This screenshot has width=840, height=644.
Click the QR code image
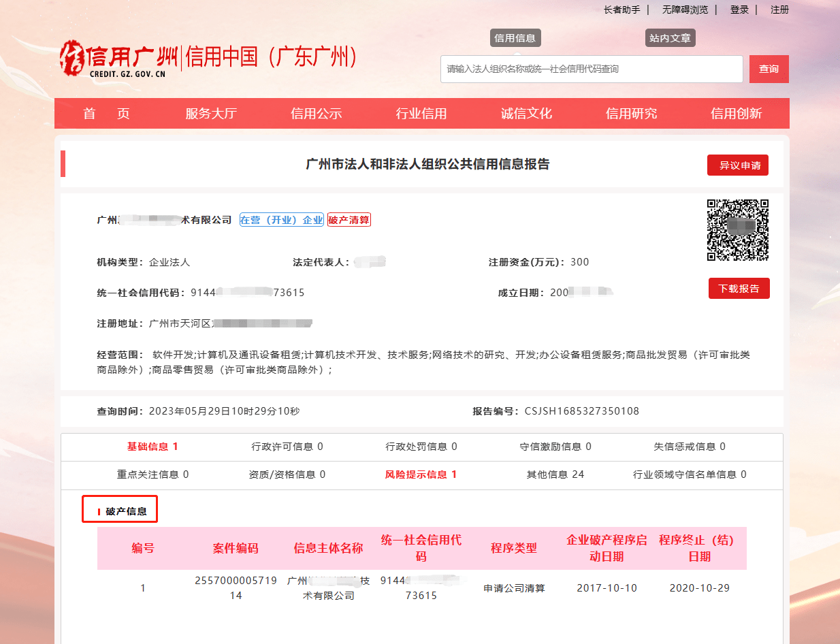[739, 229]
